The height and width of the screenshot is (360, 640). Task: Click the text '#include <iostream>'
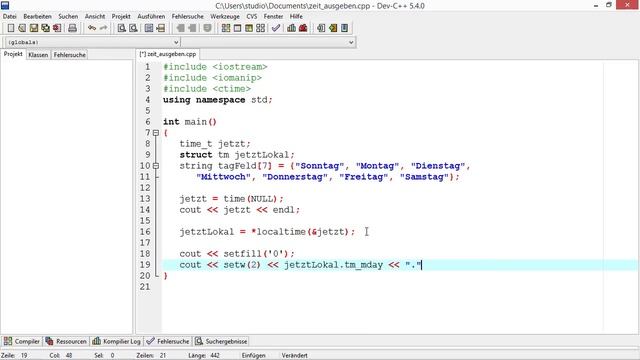tap(215, 67)
